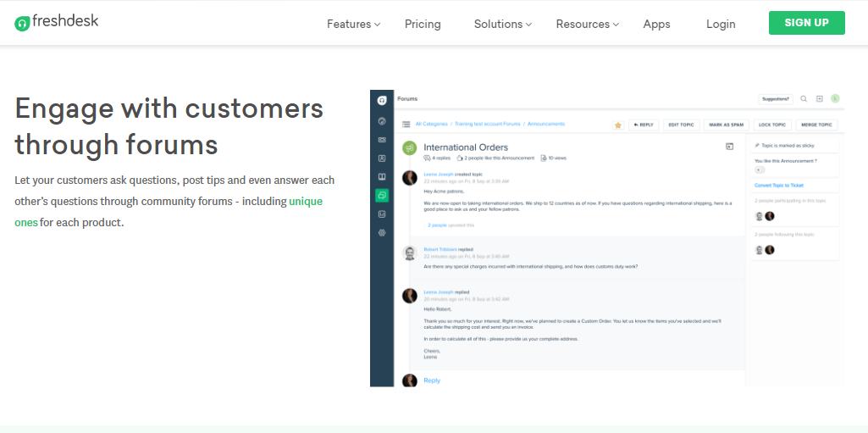Click the Freshdesk headphone logo in the header
Screen dimensions: 868x433
pyautogui.click(x=22, y=24)
